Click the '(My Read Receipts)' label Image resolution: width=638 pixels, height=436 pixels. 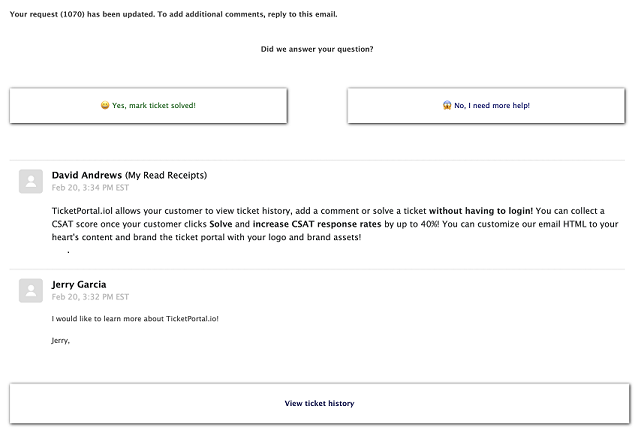point(166,175)
